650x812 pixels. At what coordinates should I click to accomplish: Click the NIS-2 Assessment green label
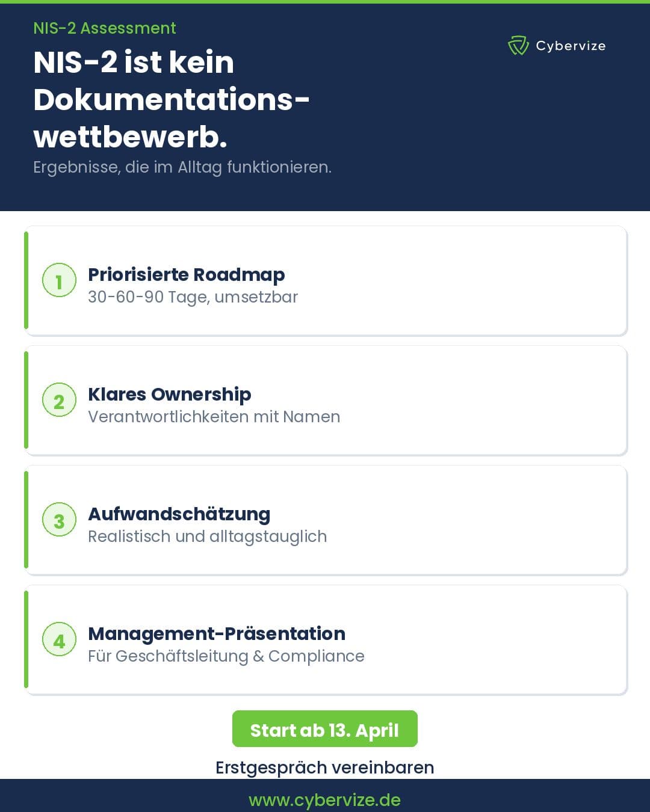click(105, 28)
